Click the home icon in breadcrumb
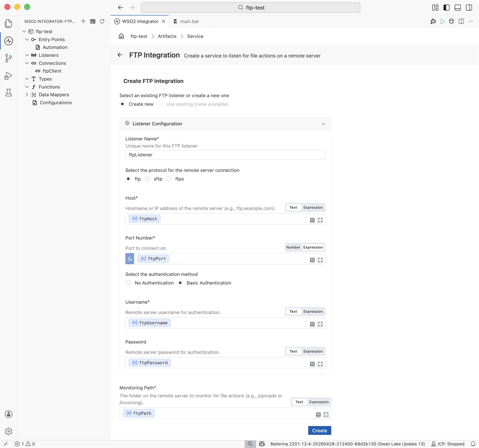The width and height of the screenshot is (479, 448). [x=121, y=36]
